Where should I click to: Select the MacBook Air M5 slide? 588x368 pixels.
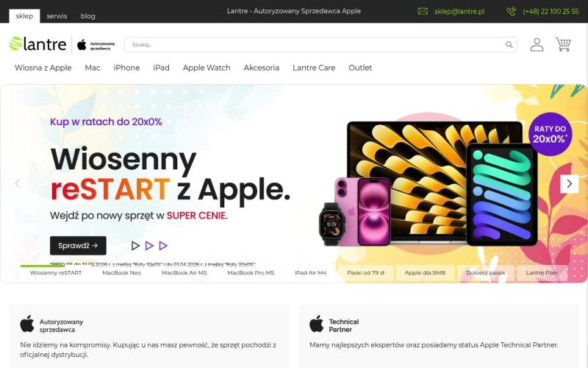pyautogui.click(x=184, y=273)
